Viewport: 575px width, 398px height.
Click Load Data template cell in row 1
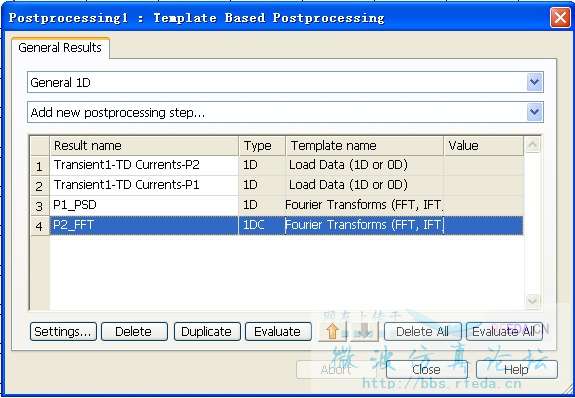pos(365,165)
